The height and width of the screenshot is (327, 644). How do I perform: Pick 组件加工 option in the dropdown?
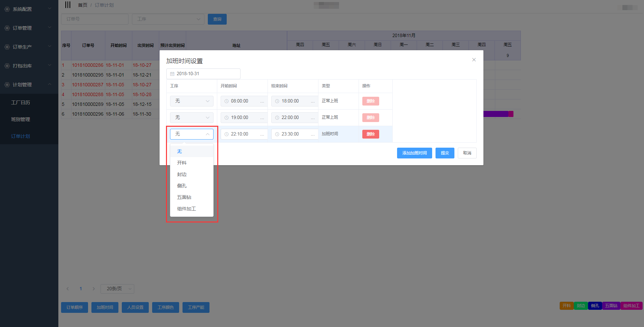pyautogui.click(x=186, y=209)
